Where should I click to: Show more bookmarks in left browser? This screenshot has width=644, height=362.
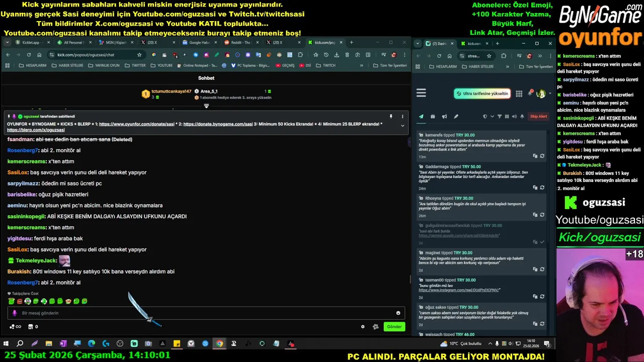coord(361,65)
